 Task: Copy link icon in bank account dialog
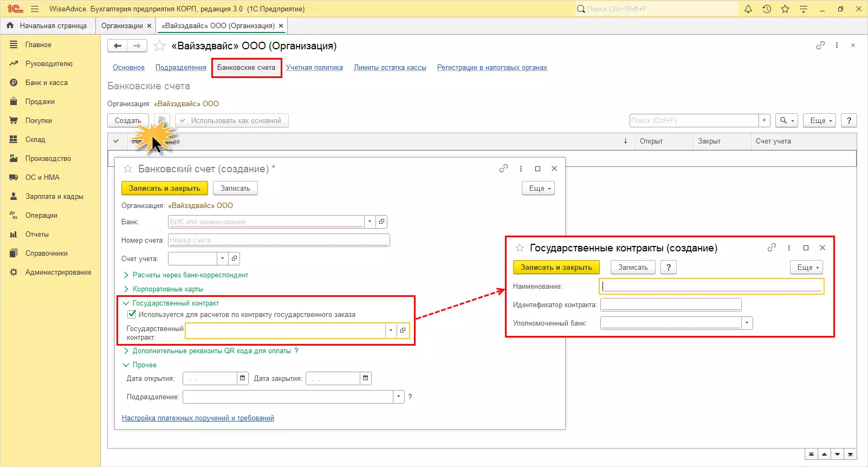click(x=503, y=168)
